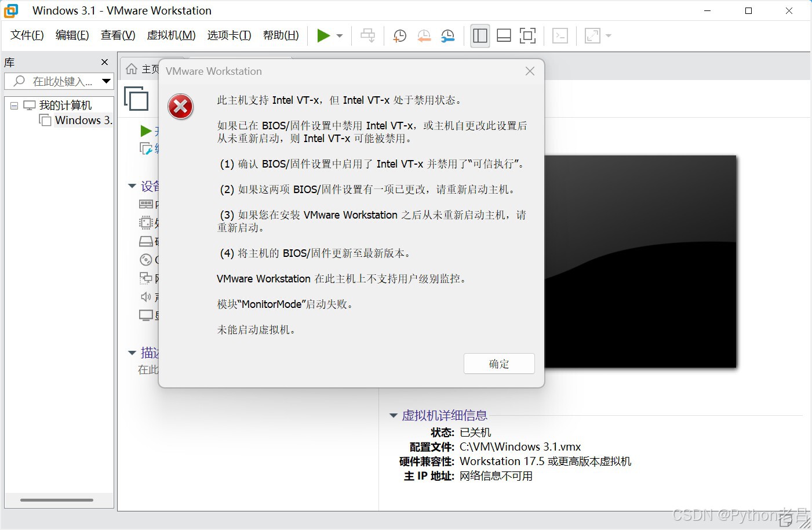Select the Windows 3.1 VM in library tree
Image resolution: width=812 pixels, height=530 pixels.
[83, 121]
